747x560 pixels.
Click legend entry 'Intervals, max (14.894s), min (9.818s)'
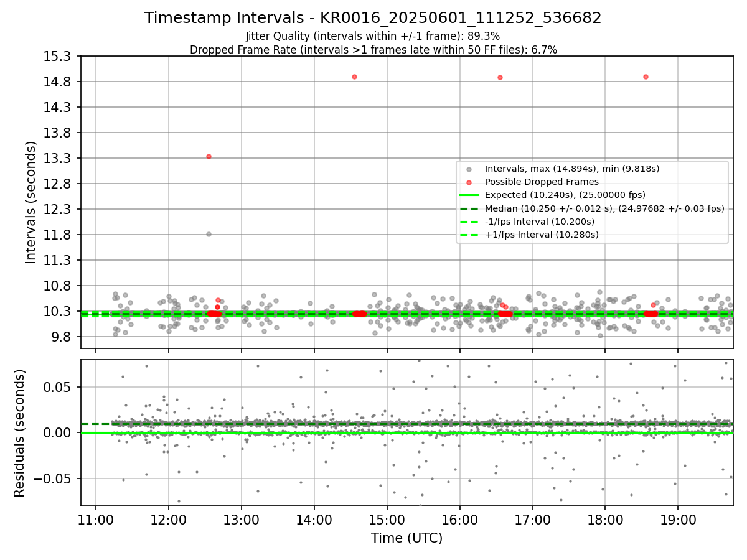(572, 169)
